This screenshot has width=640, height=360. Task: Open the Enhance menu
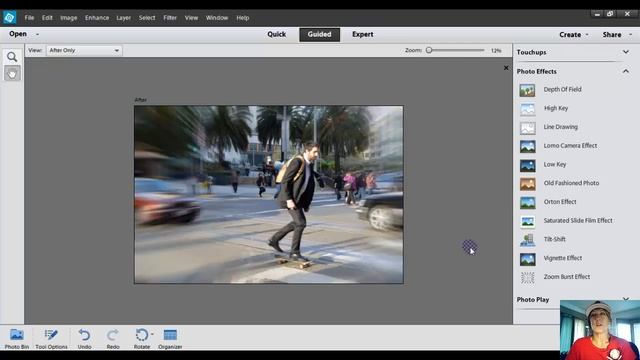97,18
